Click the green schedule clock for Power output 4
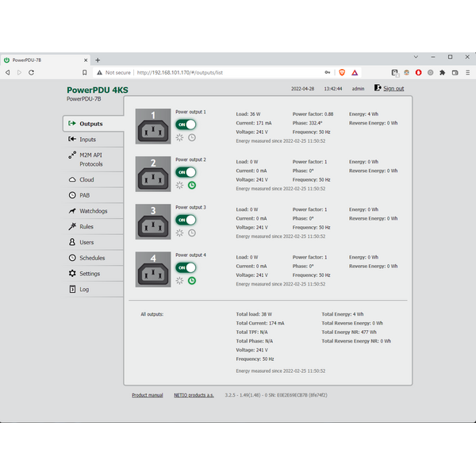Screen dimensions: 476x476 click(x=191, y=280)
